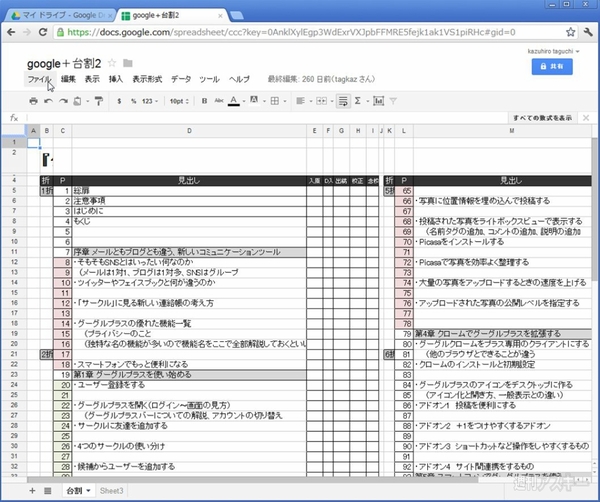This screenshot has width=600, height=502.
Task: Select column D header
Action: tap(189, 131)
